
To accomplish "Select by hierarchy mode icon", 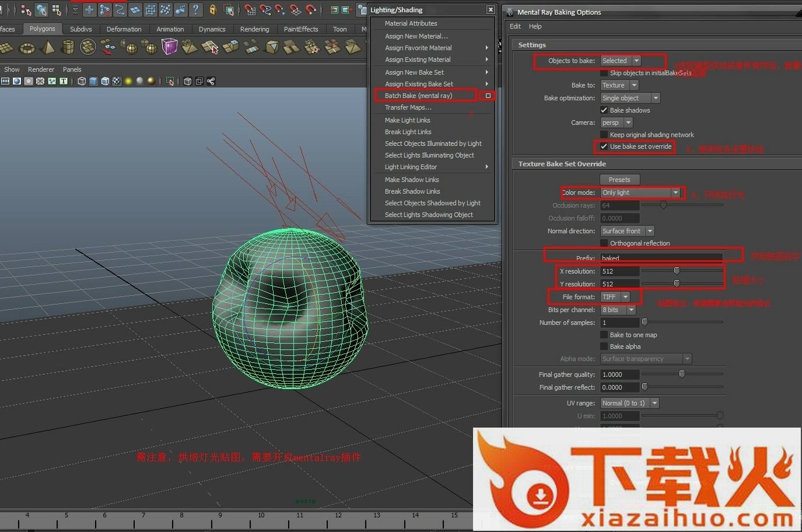I will [26, 10].
